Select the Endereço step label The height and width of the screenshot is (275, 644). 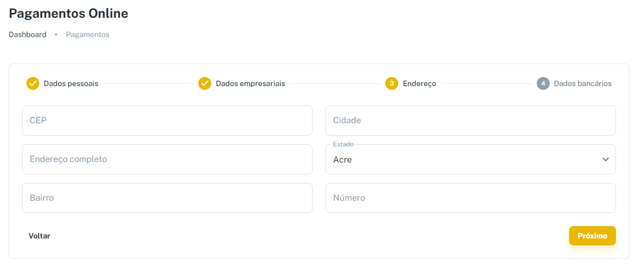point(419,83)
